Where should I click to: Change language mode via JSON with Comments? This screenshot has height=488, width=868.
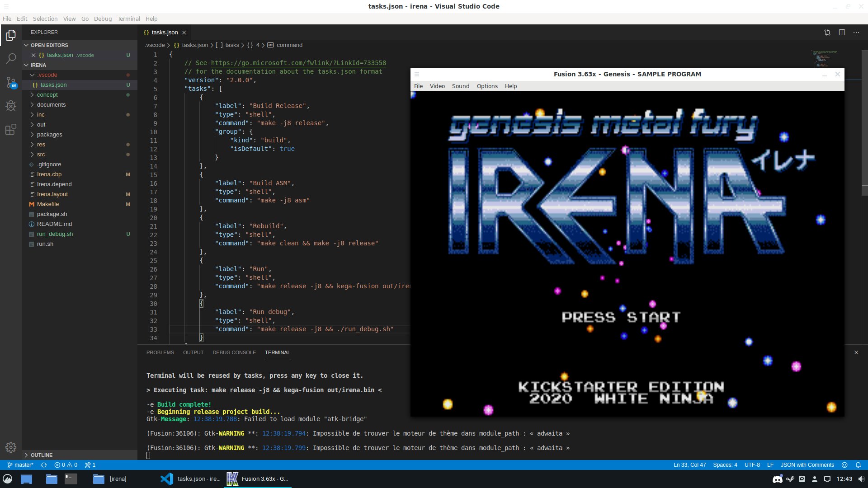click(807, 465)
